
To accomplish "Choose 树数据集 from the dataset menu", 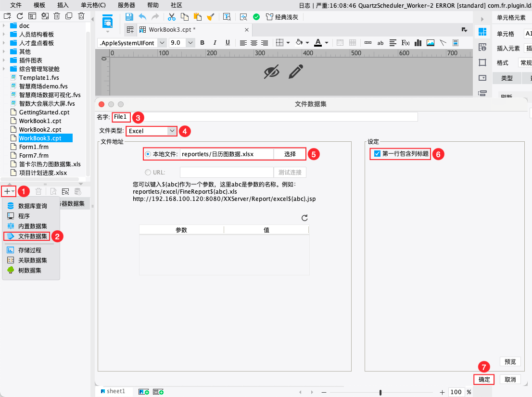I will point(31,271).
